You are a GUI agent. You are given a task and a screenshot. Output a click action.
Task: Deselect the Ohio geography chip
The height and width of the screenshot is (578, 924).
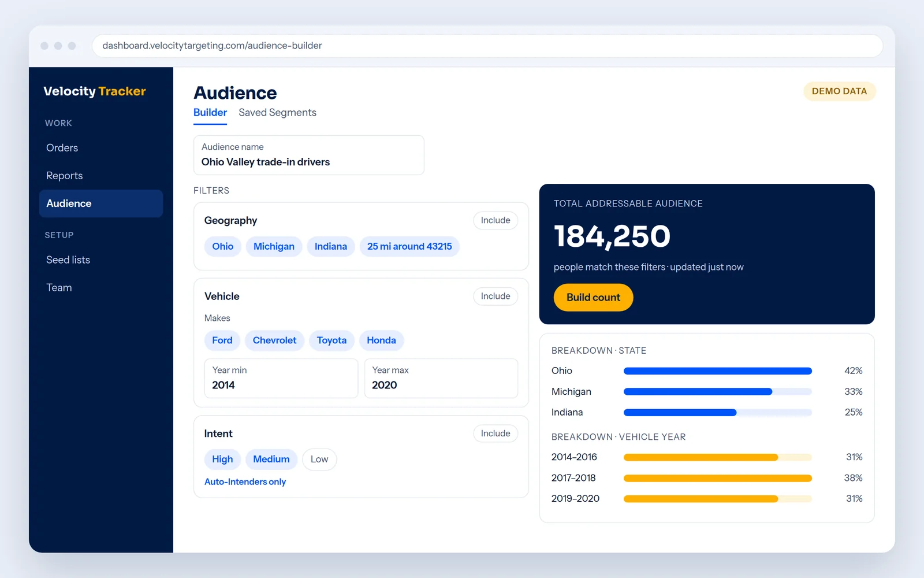point(223,246)
